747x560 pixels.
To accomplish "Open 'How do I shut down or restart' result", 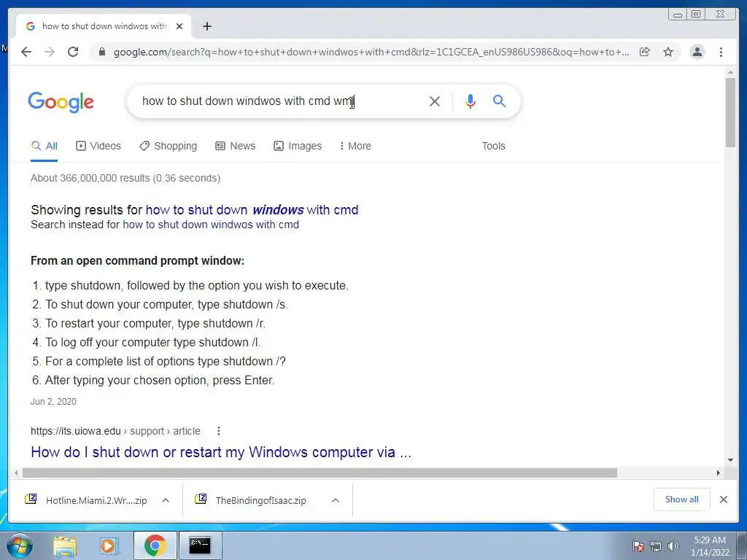I will point(221,452).
